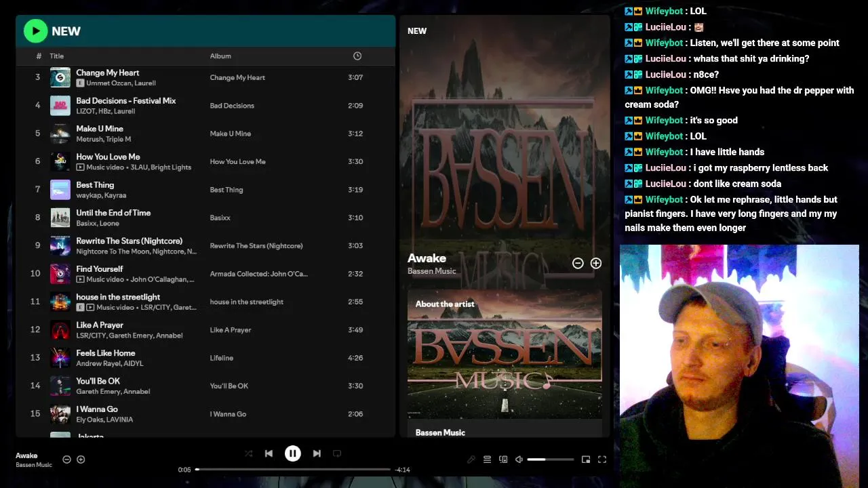Enter full screen mode icon

[601, 460]
